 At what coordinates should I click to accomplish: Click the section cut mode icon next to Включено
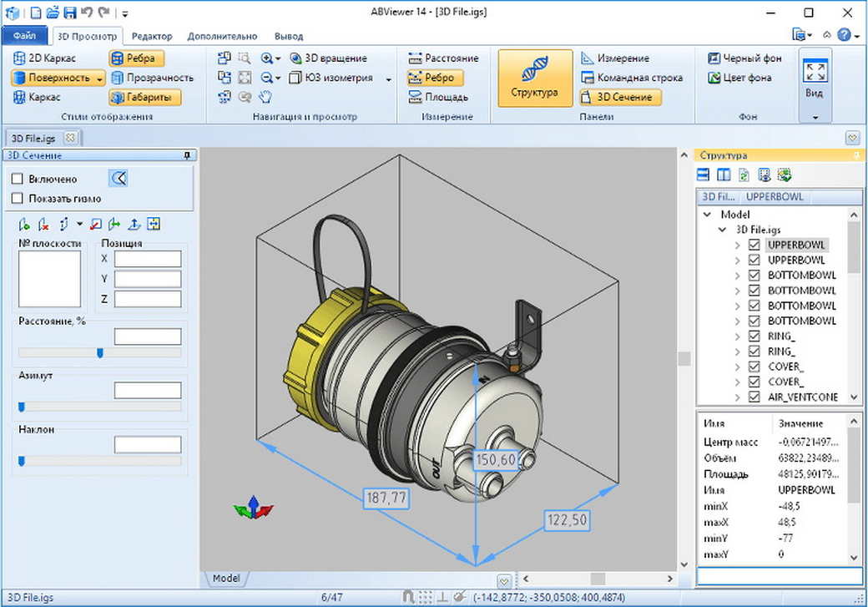(x=119, y=179)
